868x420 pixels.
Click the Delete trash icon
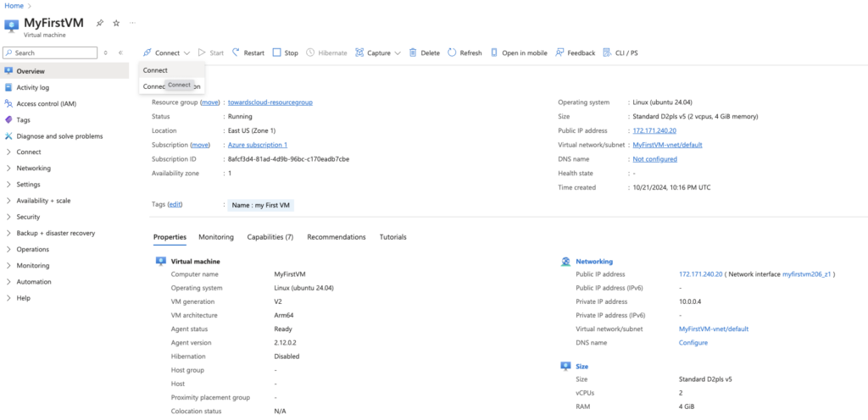pos(413,52)
